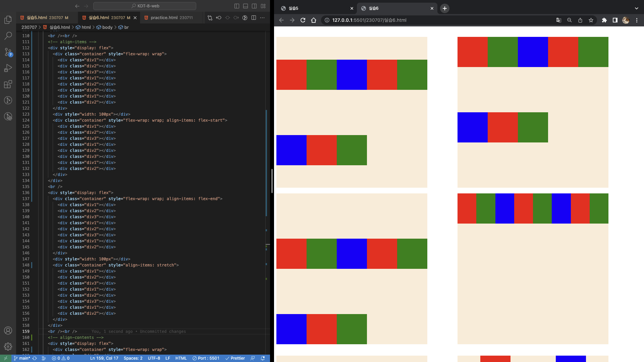644x362 pixels.
Task: Select language mode HTML in status bar
Action: [181, 358]
